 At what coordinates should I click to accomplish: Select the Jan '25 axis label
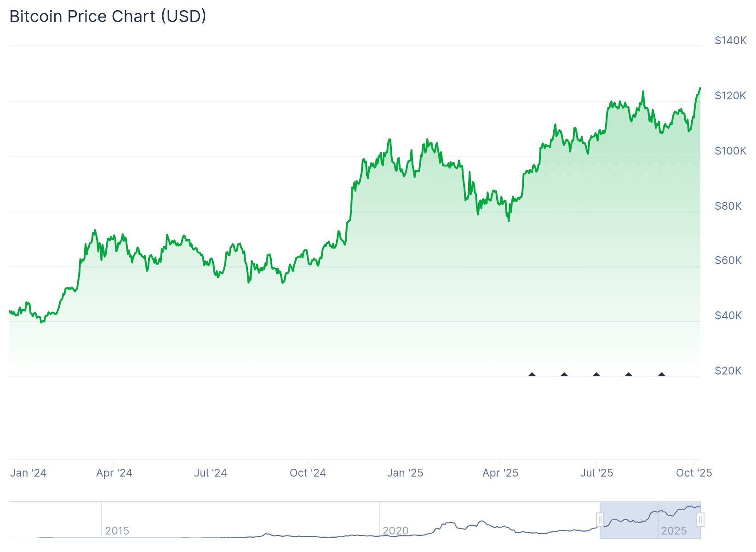tap(405, 473)
